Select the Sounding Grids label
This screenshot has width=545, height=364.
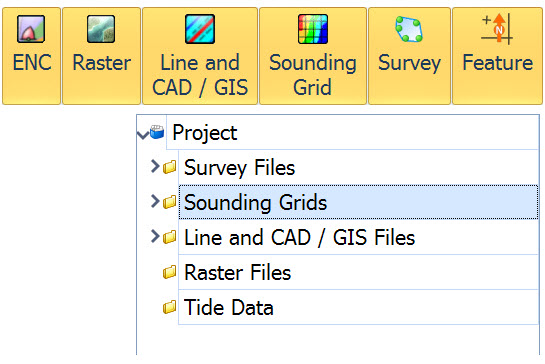coord(255,203)
